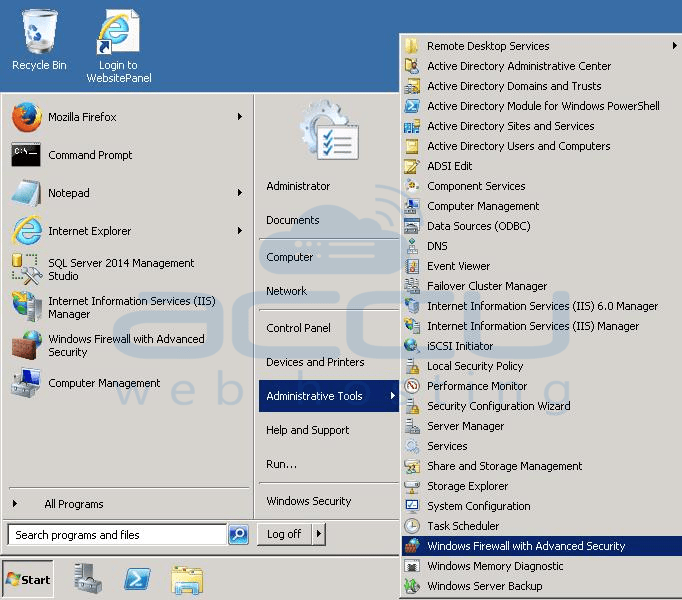Open Devices and Printers
This screenshot has width=682, height=600.
pos(315,362)
